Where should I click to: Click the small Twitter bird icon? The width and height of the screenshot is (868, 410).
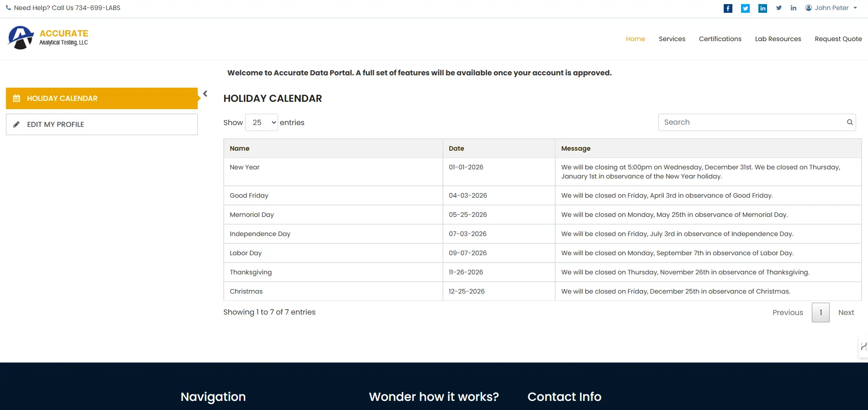click(x=779, y=8)
